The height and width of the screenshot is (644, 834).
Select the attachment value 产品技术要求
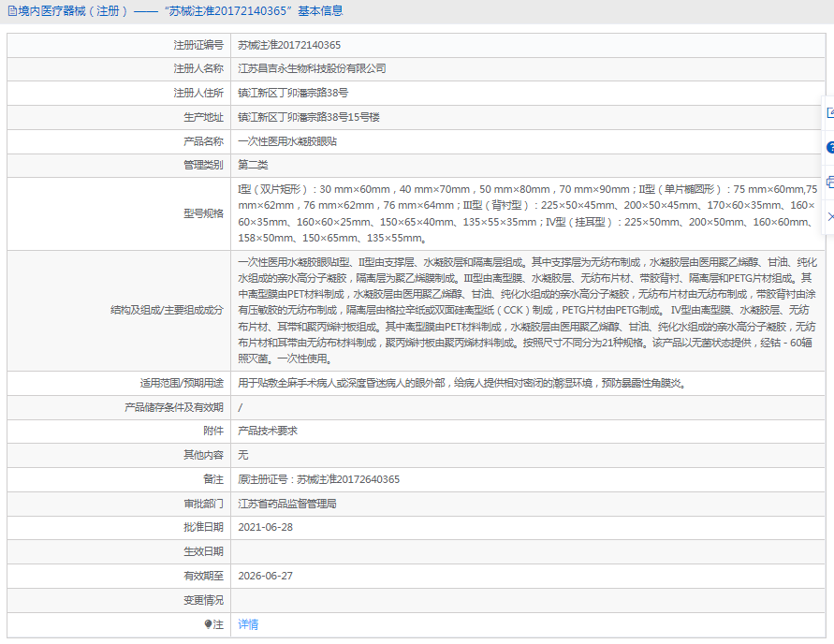pyautogui.click(x=268, y=431)
